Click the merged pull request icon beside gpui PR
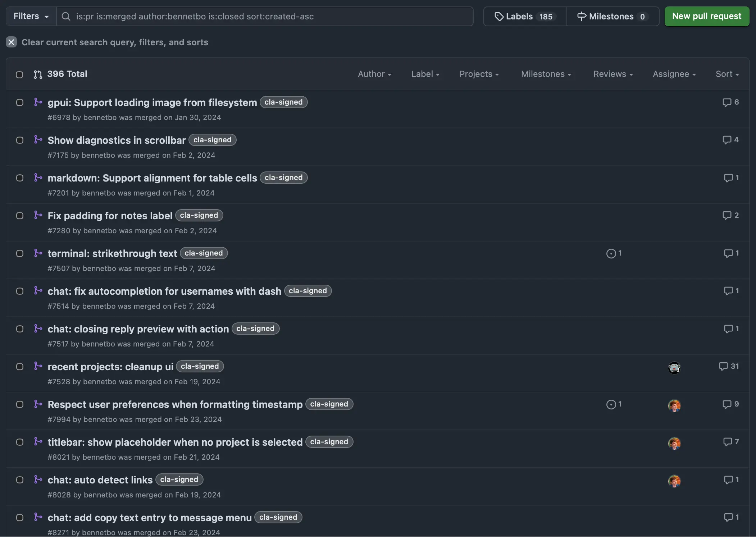This screenshot has height=537, width=756. click(x=38, y=102)
